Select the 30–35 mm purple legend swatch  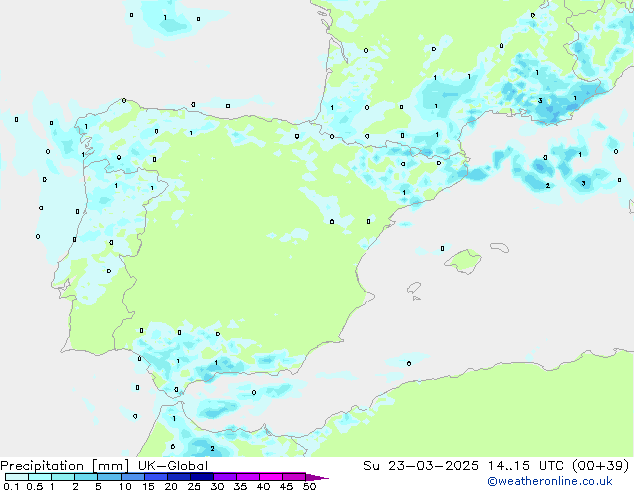point(224,477)
